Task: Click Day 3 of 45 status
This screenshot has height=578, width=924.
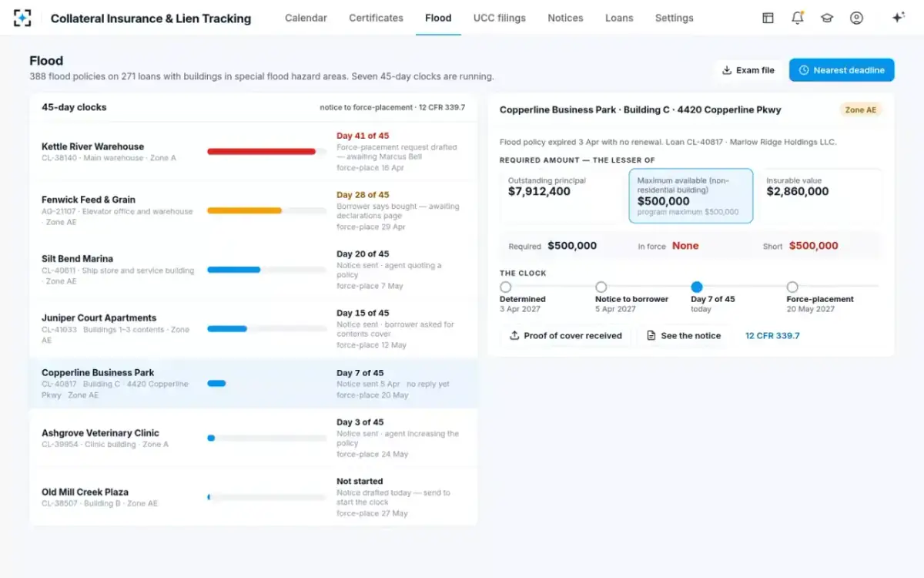Action: [x=360, y=422]
